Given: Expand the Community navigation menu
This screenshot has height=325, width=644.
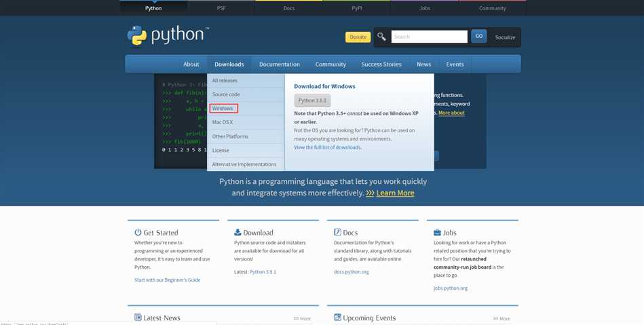Looking at the screenshot, I should (x=330, y=64).
